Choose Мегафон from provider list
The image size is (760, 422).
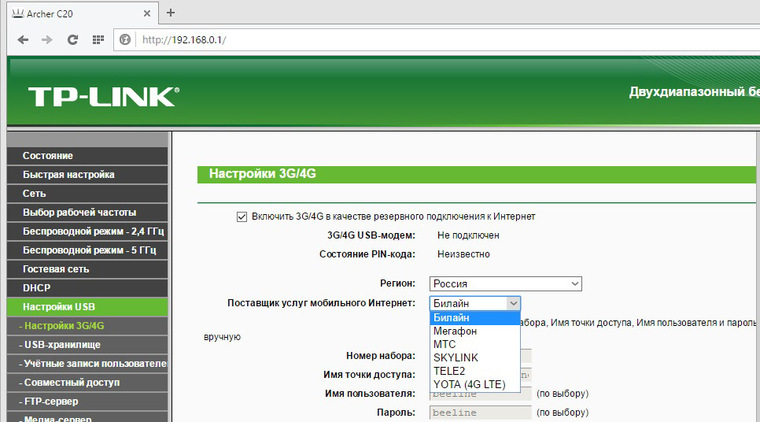pyautogui.click(x=475, y=331)
